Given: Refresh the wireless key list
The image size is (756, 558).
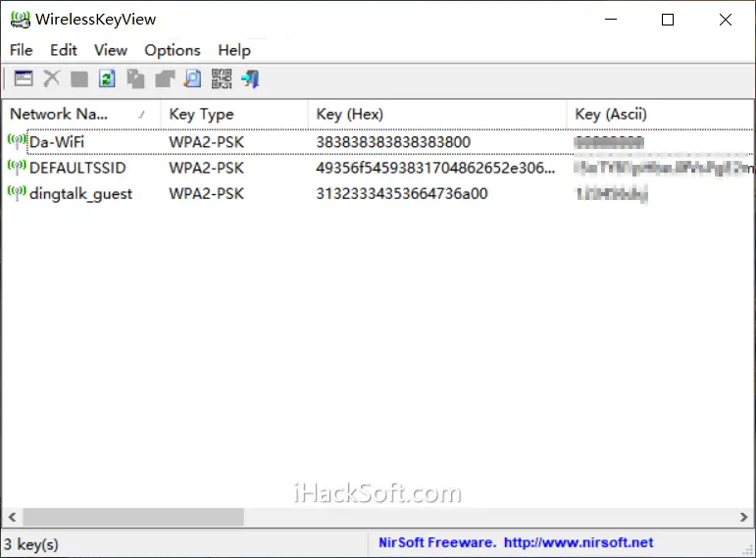Looking at the screenshot, I should click(x=107, y=78).
